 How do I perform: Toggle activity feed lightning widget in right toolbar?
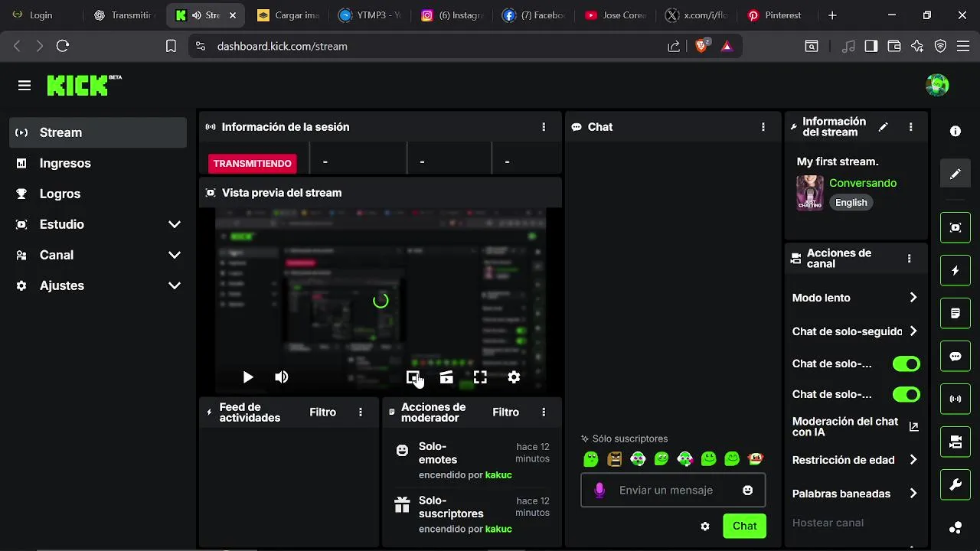point(955,270)
